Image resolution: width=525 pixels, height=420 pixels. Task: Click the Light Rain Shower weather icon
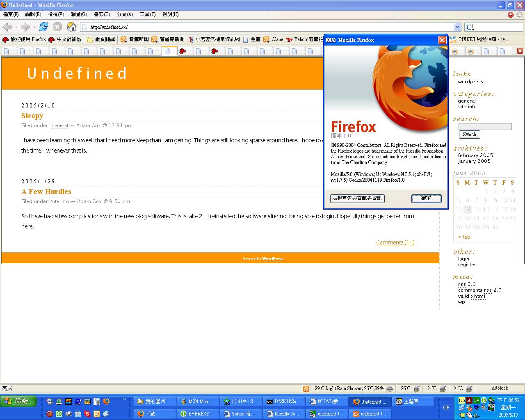tap(390, 389)
